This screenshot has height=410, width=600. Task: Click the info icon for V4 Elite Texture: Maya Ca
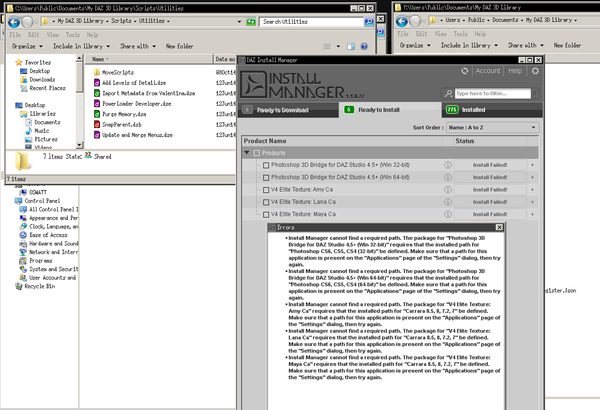coord(448,214)
